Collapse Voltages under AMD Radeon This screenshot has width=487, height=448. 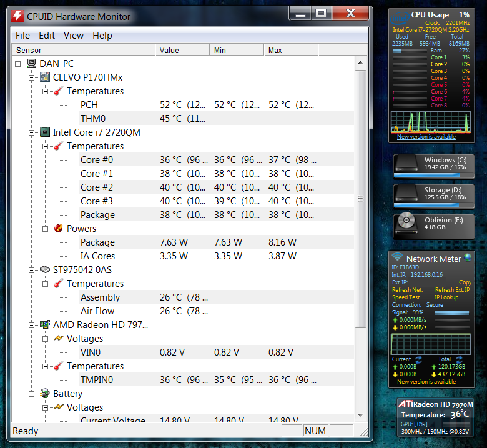(45, 339)
